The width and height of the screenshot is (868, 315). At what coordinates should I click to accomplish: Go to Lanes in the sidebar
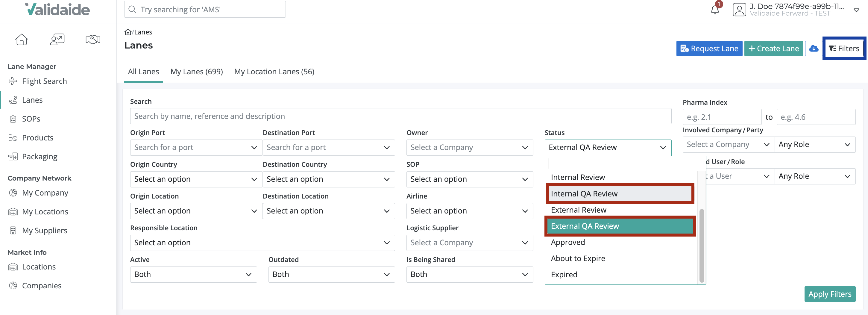click(x=32, y=100)
